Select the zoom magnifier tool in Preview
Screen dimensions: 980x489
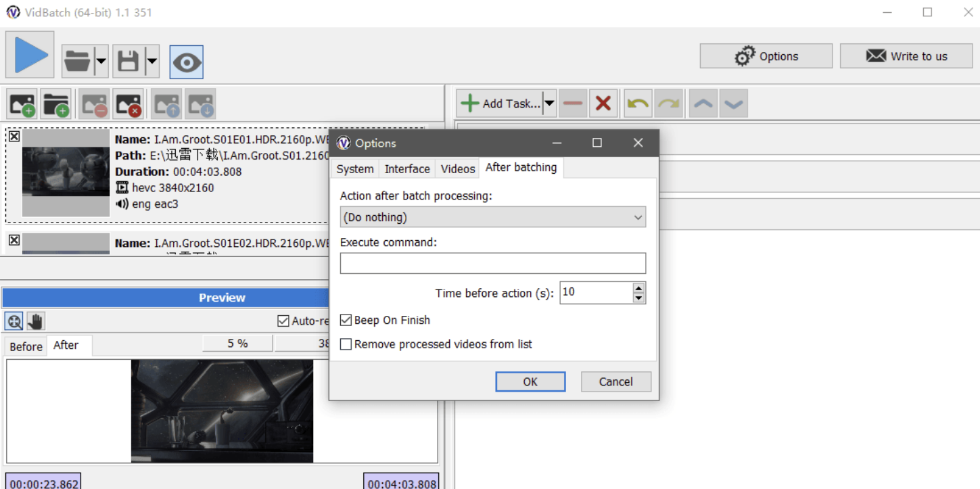tap(14, 321)
